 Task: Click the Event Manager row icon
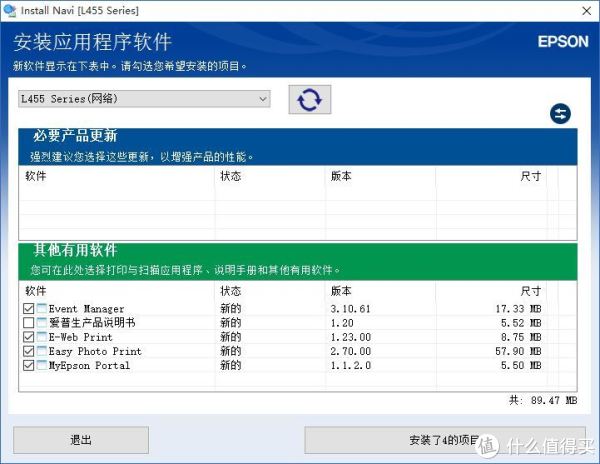coord(42,308)
